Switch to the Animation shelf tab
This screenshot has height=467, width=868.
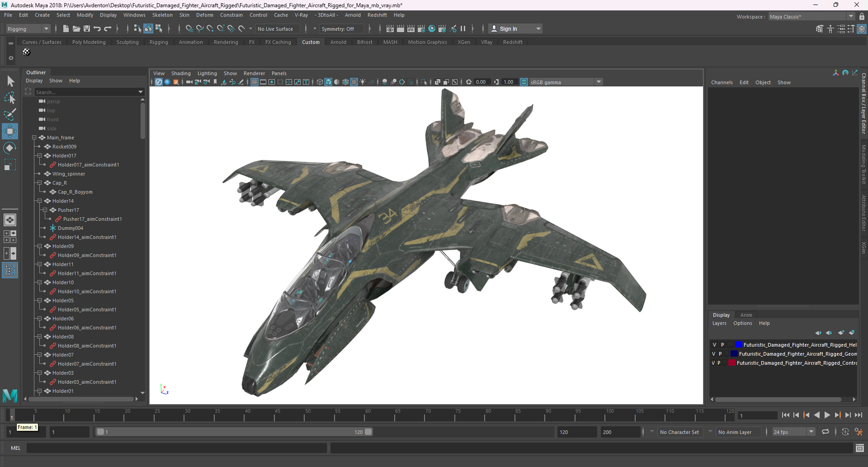[x=191, y=42]
